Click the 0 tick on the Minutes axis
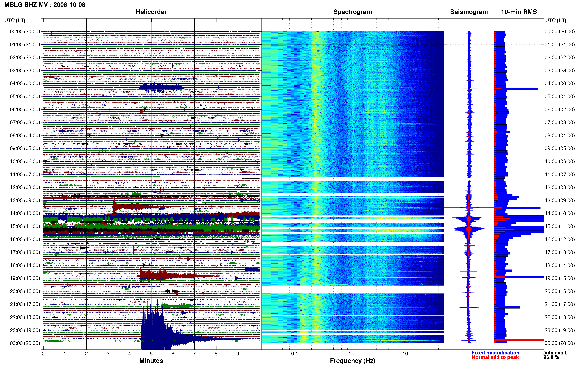588x368 pixels. (43, 354)
